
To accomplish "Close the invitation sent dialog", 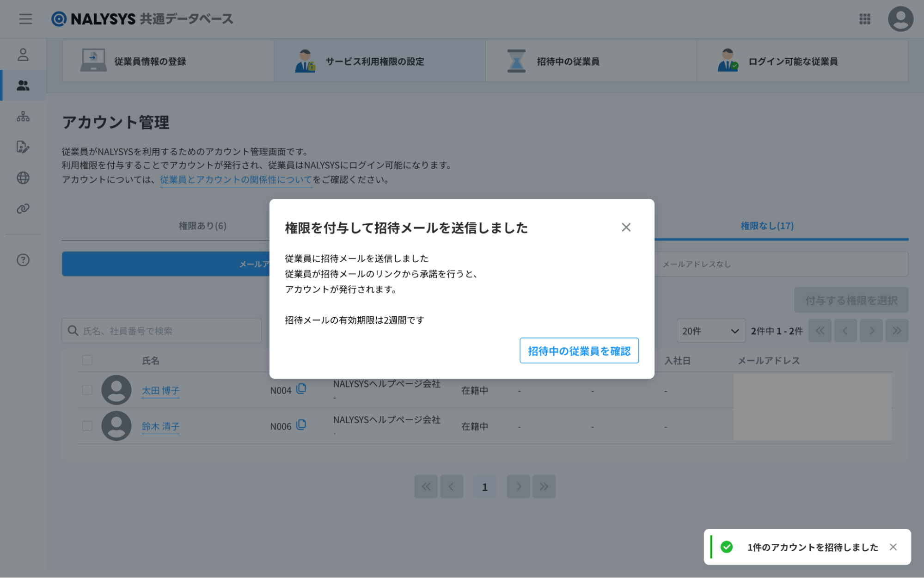I will (626, 228).
